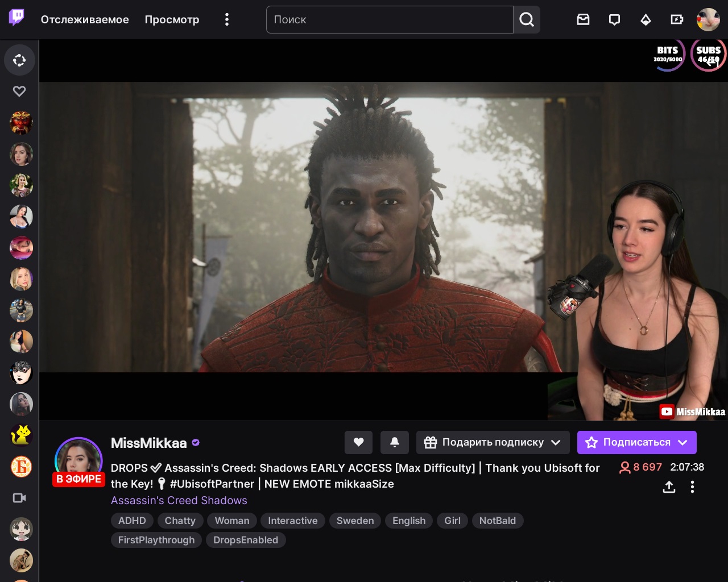Select the FirstPlaythrough tag
Screen dimensions: 728x582
pyautogui.click(x=156, y=540)
